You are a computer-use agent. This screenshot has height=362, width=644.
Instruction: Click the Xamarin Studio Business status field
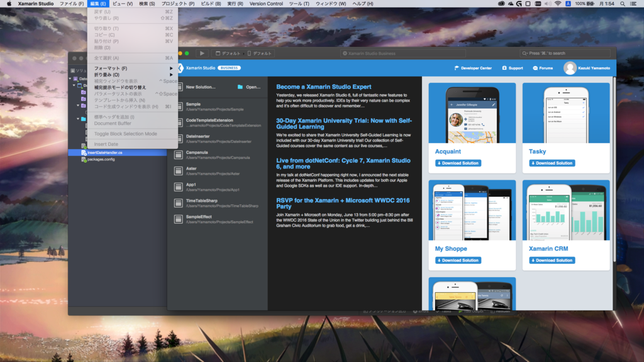403,53
